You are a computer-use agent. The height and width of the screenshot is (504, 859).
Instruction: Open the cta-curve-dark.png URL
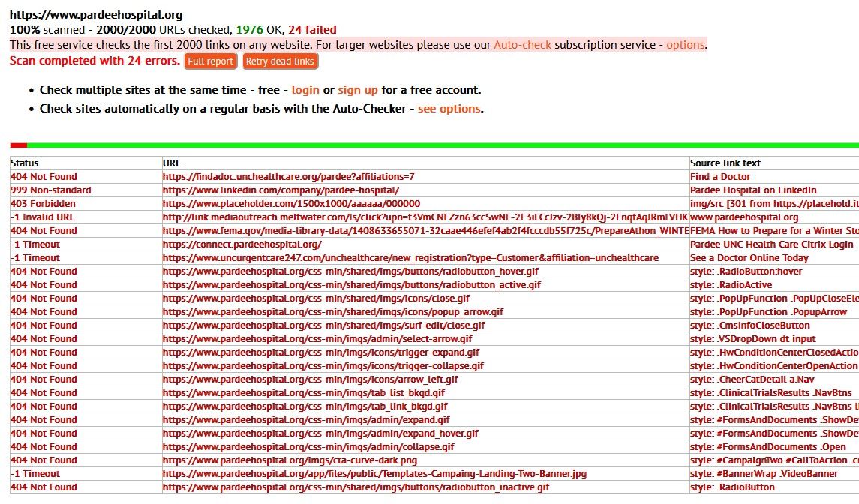pos(290,460)
